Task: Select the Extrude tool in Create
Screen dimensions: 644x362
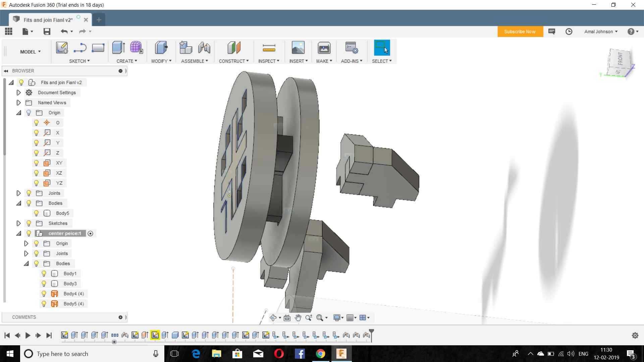Action: click(x=118, y=48)
